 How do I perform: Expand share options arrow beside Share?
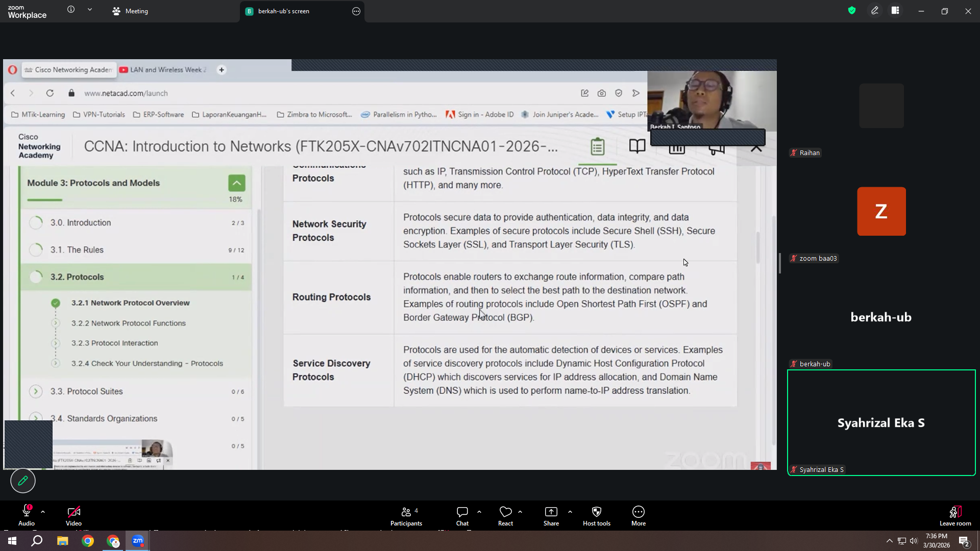pyautogui.click(x=570, y=512)
